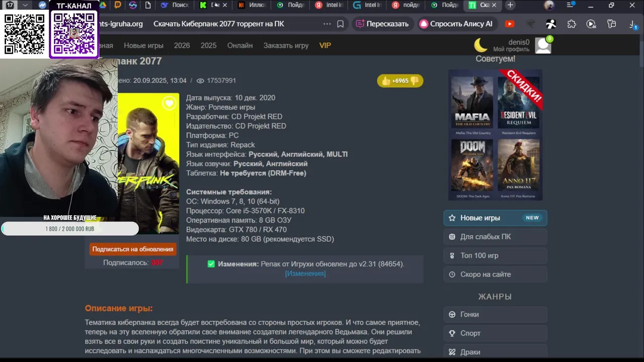The width and height of the screenshot is (644, 362).
Task: Click the Спросить Алису AI button
Action: point(457,24)
